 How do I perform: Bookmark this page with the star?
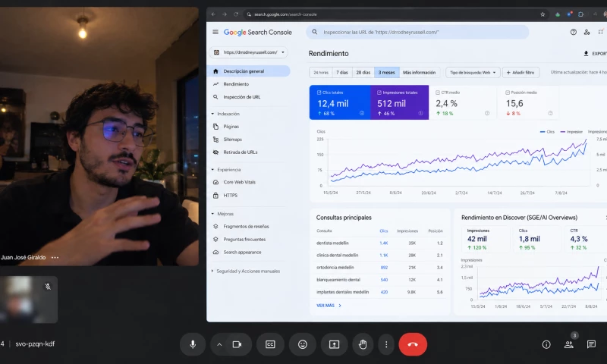point(543,14)
